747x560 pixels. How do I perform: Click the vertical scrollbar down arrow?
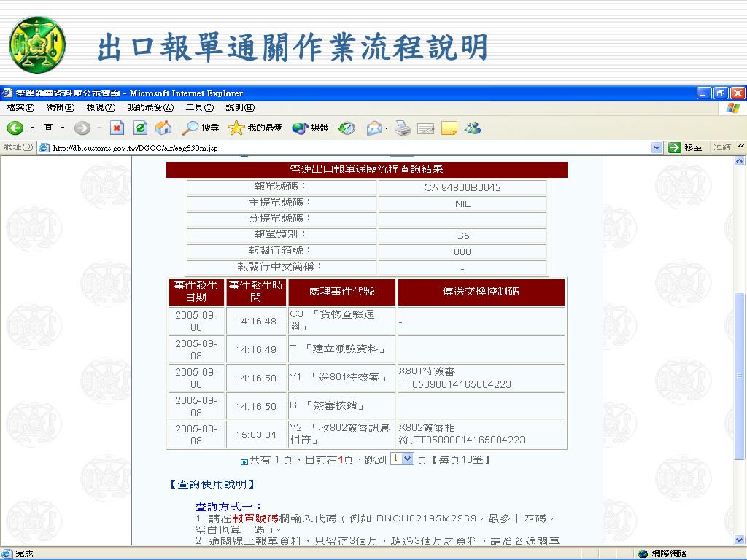pyautogui.click(x=739, y=540)
